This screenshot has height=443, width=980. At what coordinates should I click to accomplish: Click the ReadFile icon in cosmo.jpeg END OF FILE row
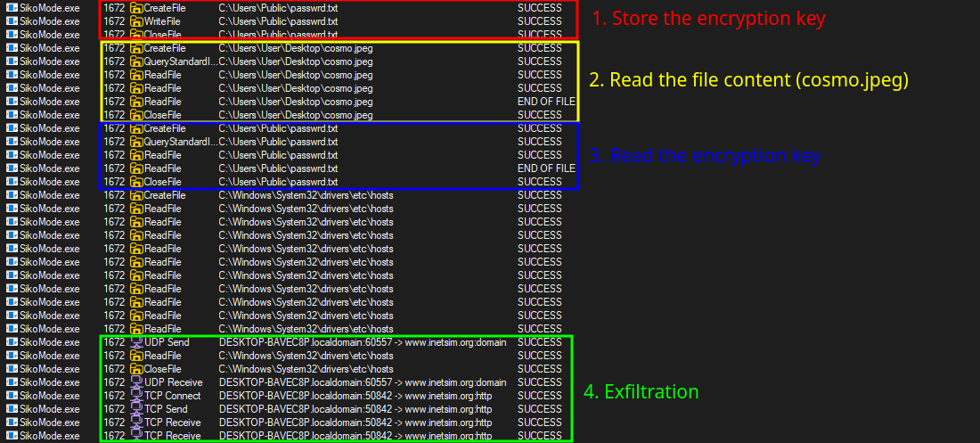coord(136,102)
